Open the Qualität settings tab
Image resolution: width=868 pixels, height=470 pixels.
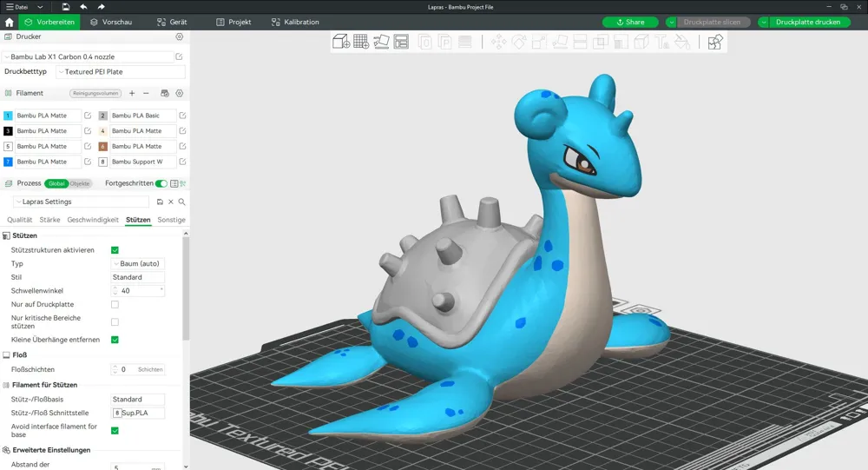coord(19,220)
